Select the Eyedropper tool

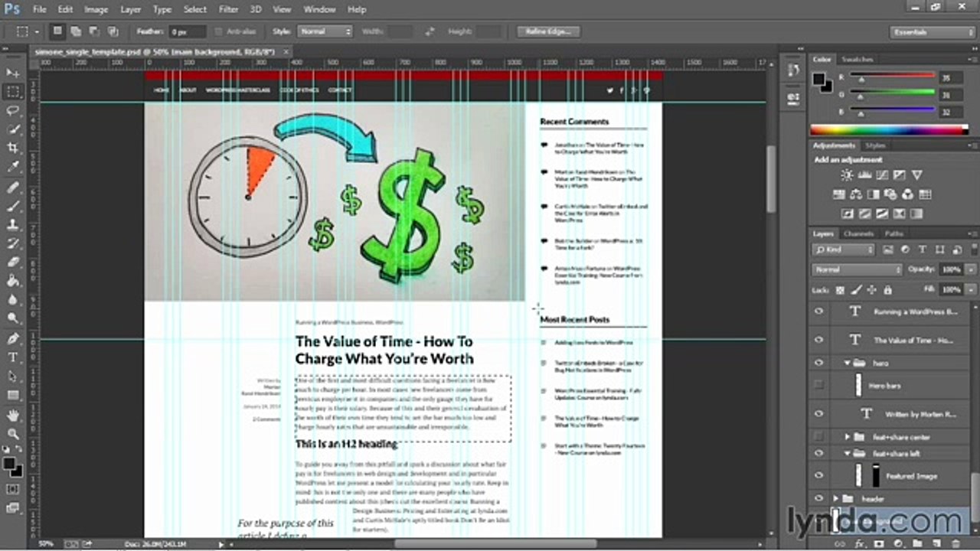13,168
